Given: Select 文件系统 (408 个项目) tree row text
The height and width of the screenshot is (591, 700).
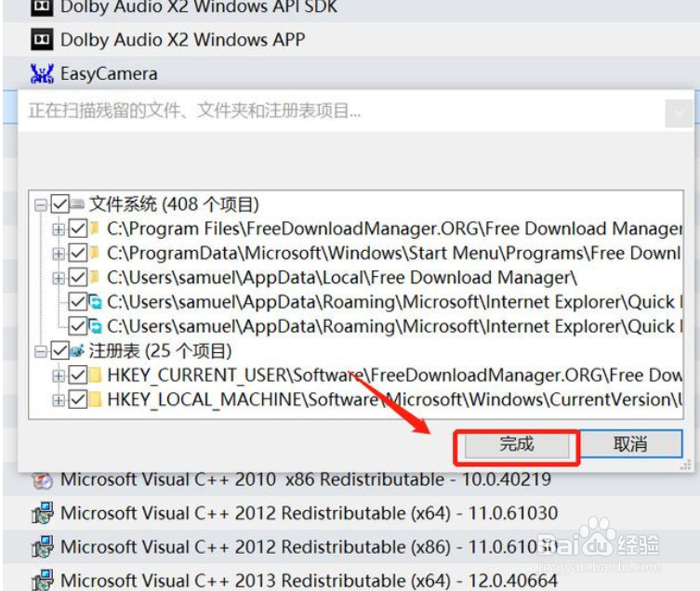Looking at the screenshot, I should click(174, 204).
